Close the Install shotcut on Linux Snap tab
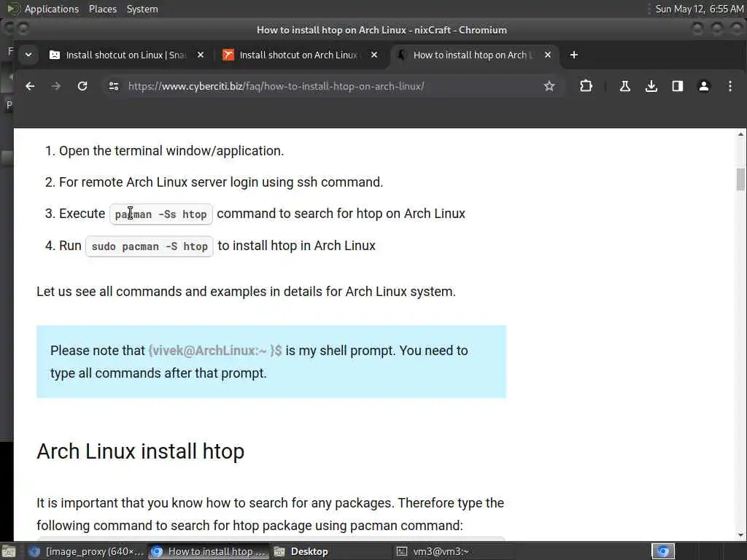Screen dimensions: 747x560 201,55
